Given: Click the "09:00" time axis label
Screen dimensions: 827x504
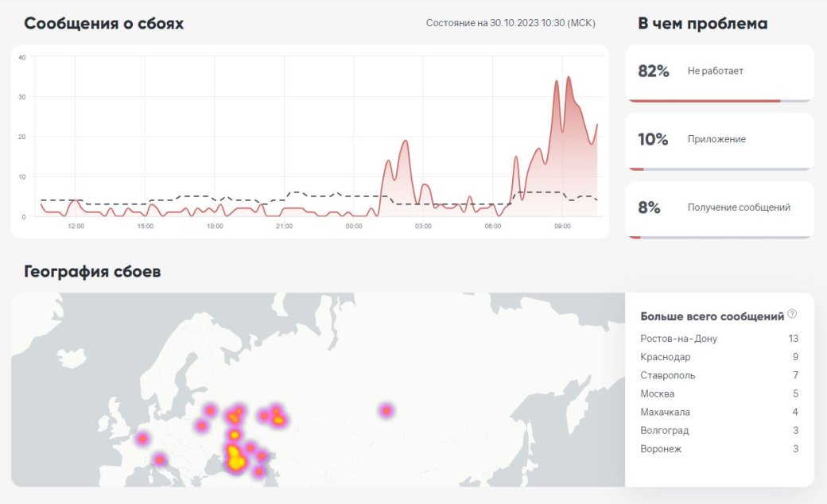Looking at the screenshot, I should 562,227.
